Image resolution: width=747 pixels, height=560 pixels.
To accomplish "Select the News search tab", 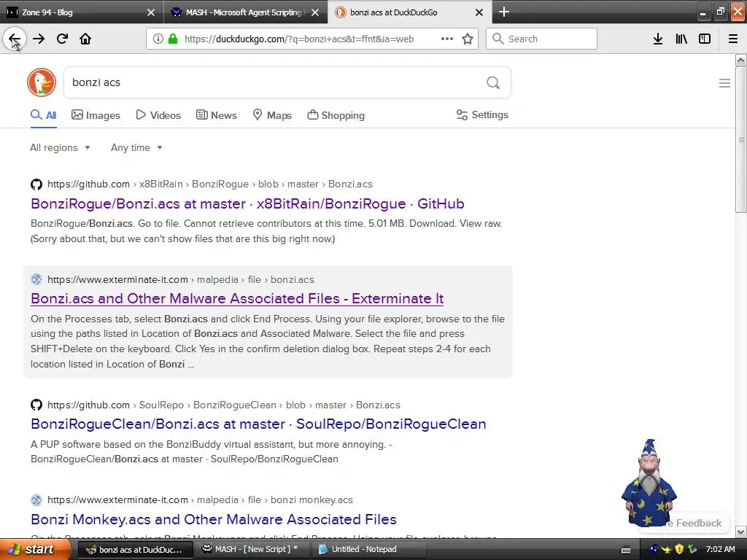I will pyautogui.click(x=216, y=115).
